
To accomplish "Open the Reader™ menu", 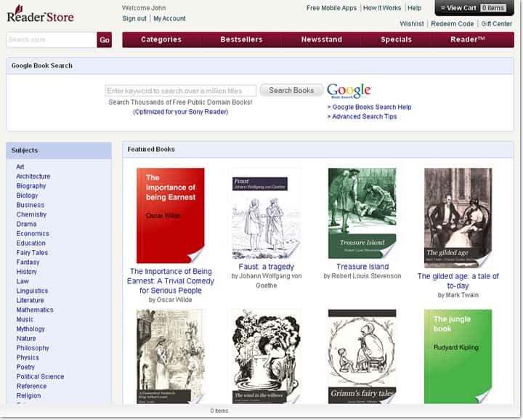I will coord(467,40).
